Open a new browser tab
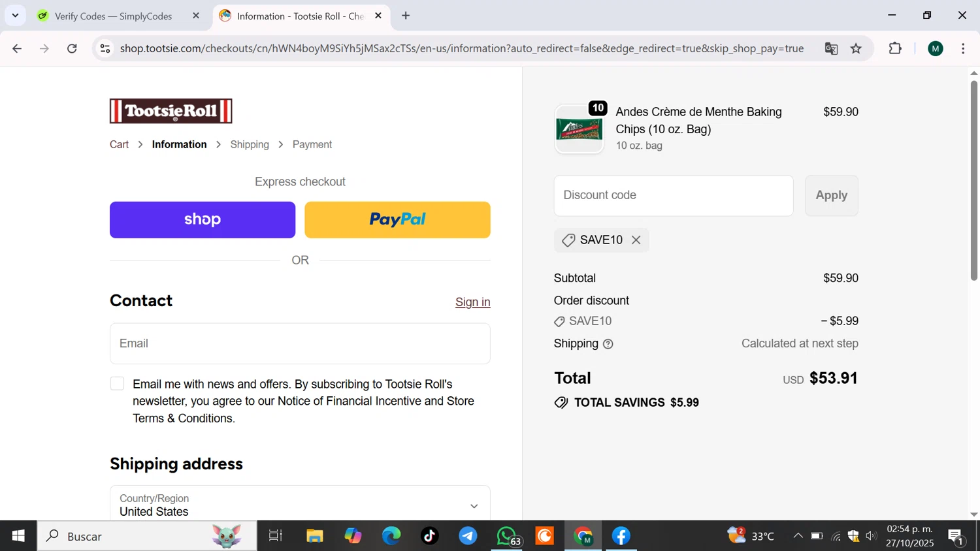Screen dimensions: 980x551 point(406,16)
